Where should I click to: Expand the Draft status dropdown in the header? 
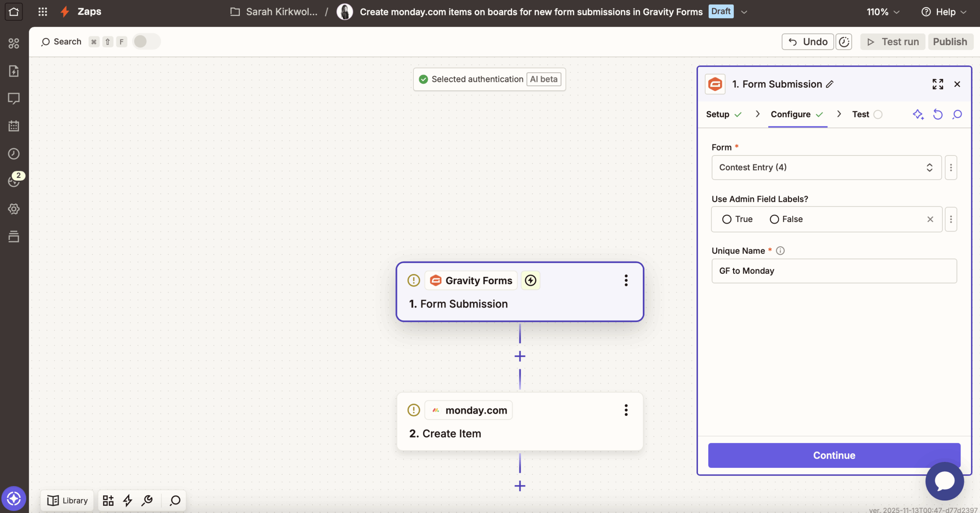pyautogui.click(x=744, y=11)
